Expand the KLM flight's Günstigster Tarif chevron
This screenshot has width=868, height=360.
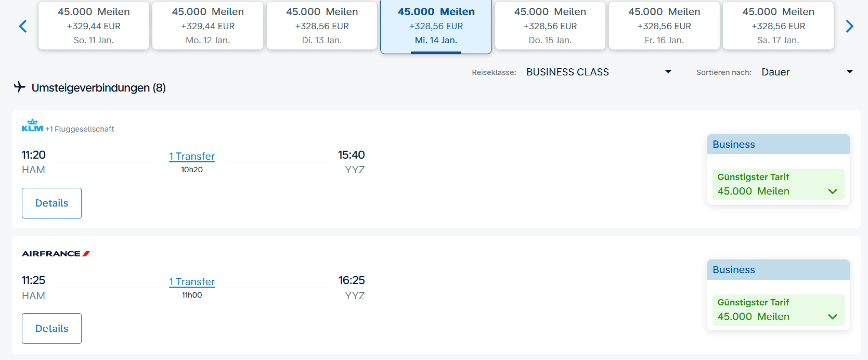click(x=832, y=191)
